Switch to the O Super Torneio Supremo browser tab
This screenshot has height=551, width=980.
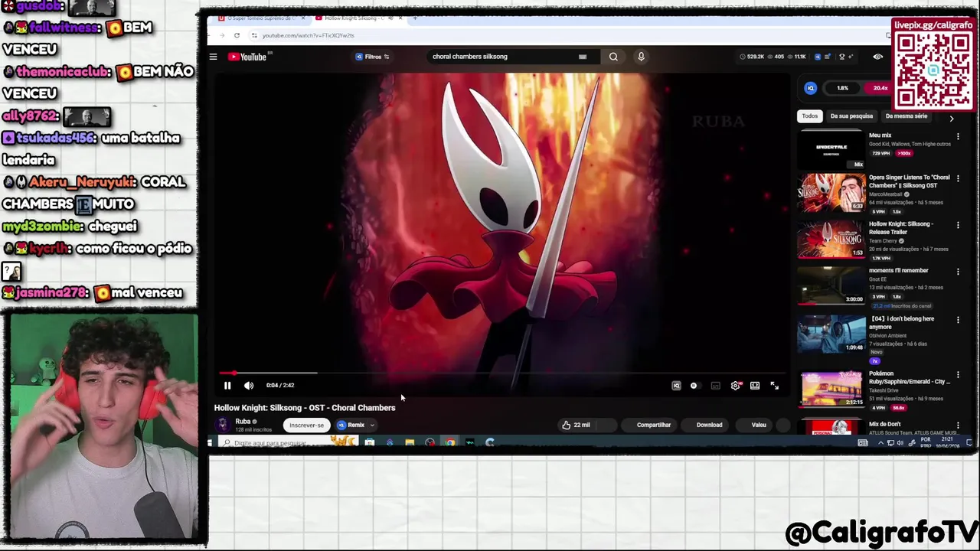pos(260,18)
